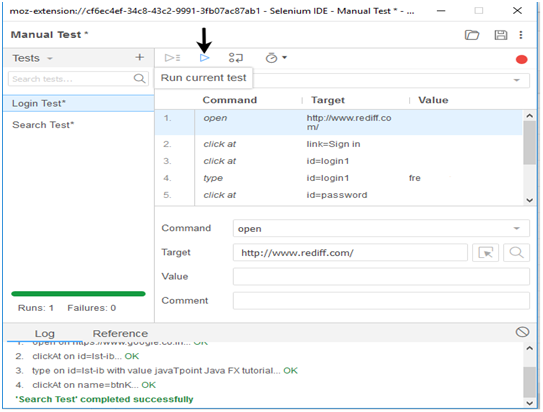This screenshot has height=412, width=543.
Task: Switch to the Reference tab
Action: [x=120, y=334]
